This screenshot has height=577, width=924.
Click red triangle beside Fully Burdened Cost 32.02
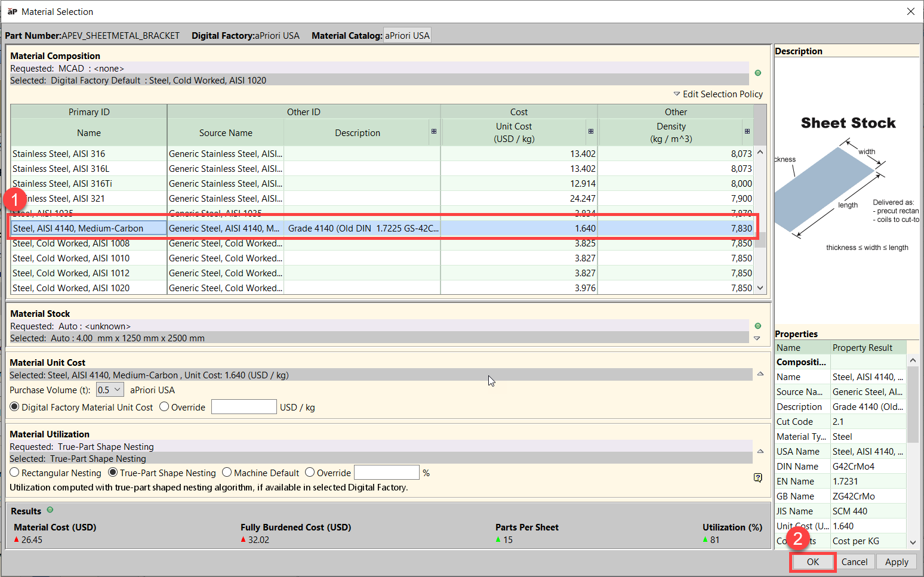pyautogui.click(x=244, y=539)
